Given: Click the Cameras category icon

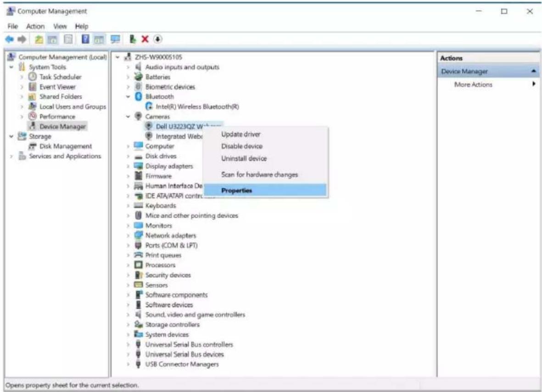Looking at the screenshot, I should (x=138, y=116).
